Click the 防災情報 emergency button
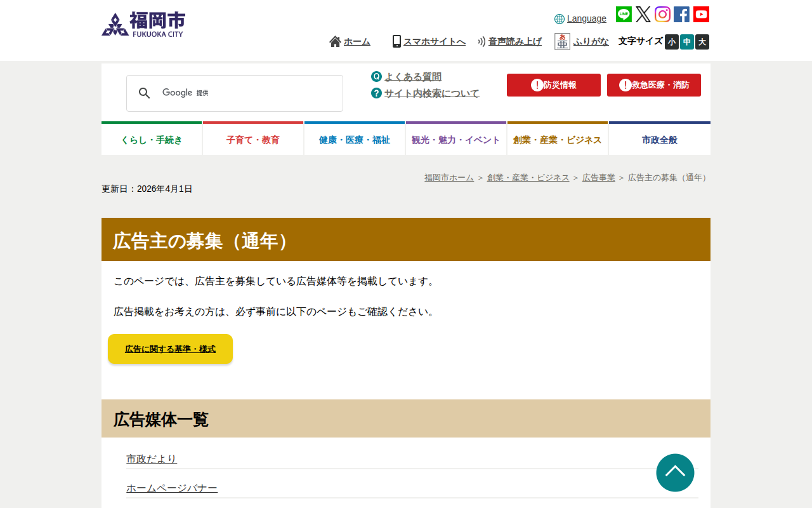This screenshot has height=508, width=812. click(x=553, y=84)
